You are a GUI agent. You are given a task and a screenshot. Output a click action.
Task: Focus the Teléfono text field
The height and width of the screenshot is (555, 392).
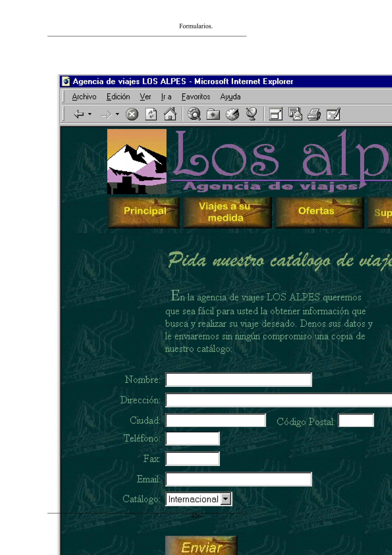point(192,438)
